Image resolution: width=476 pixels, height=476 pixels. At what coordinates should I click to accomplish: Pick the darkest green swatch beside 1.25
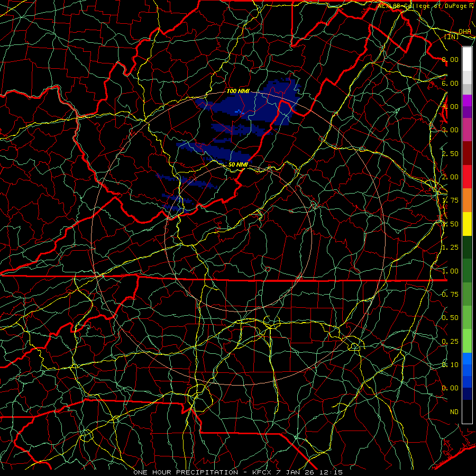coord(467,247)
